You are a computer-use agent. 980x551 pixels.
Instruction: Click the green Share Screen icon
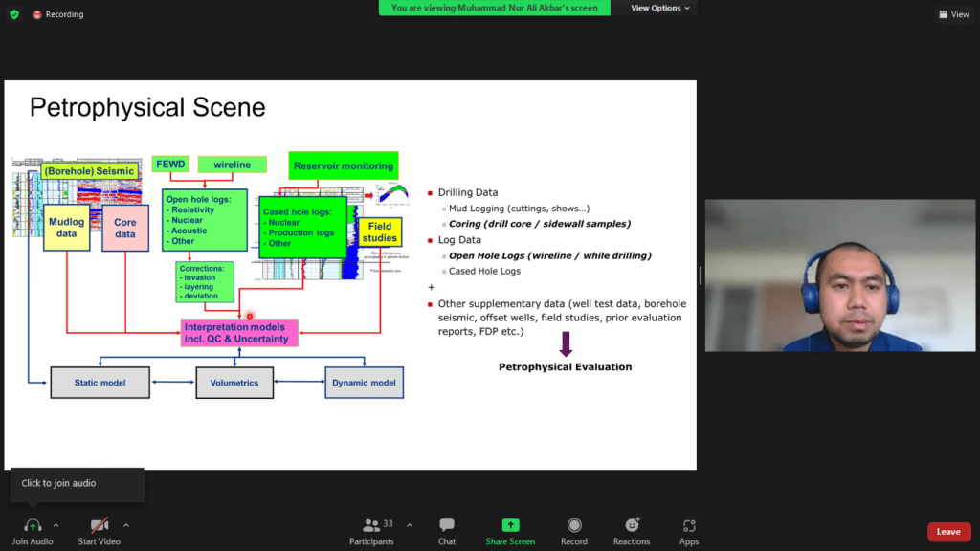point(510,525)
